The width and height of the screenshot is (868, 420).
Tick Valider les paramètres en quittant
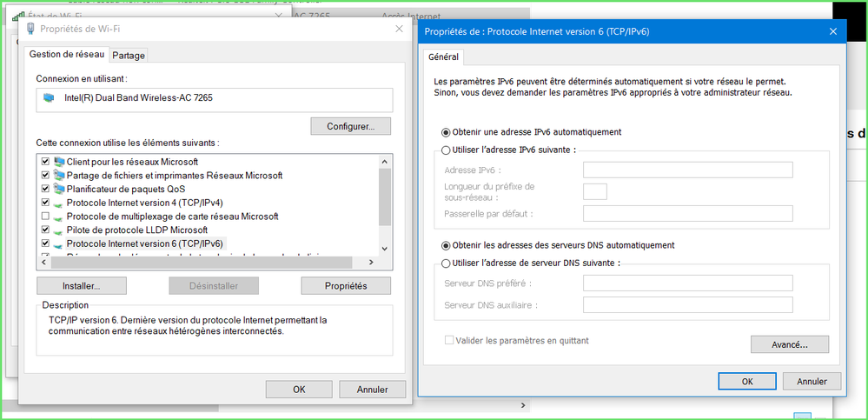pyautogui.click(x=449, y=340)
